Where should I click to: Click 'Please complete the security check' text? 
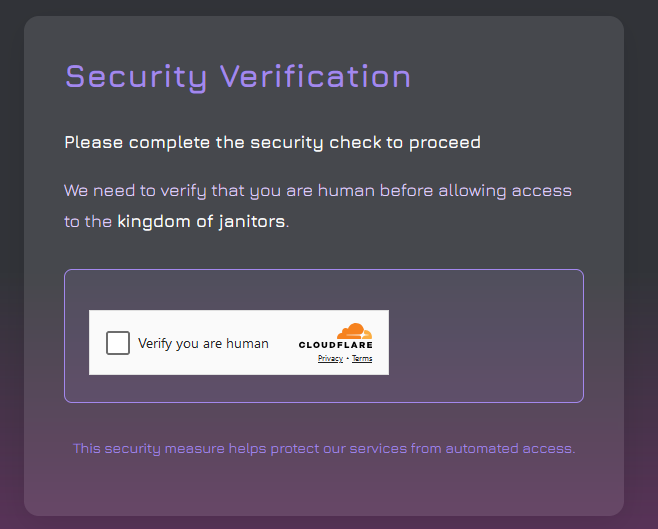click(223, 143)
